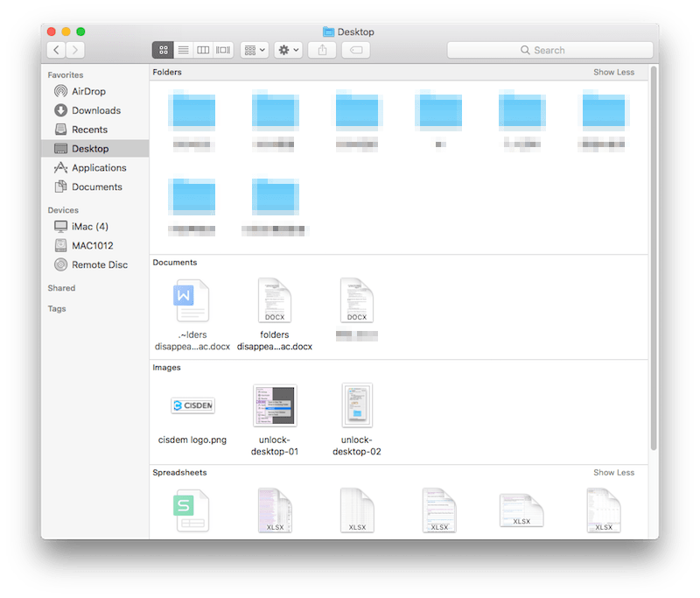The width and height of the screenshot is (700, 598).
Task: Open the cisdem logo.png image
Action: (x=192, y=405)
